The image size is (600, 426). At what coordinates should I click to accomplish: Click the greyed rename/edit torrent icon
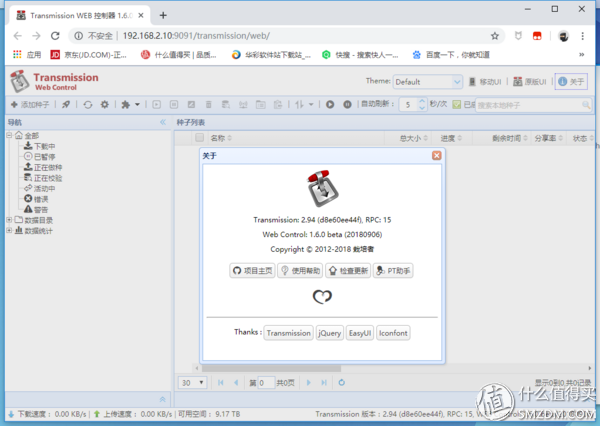coord(191,104)
